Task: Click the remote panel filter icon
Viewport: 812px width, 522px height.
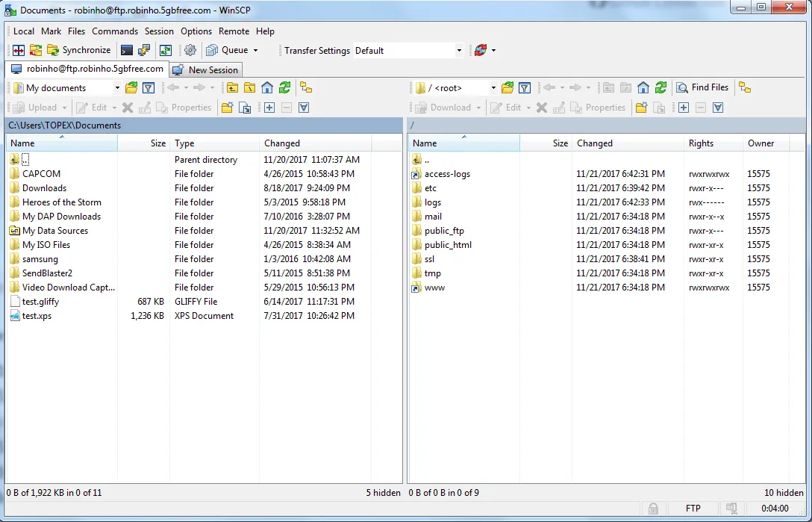Action: (x=525, y=87)
